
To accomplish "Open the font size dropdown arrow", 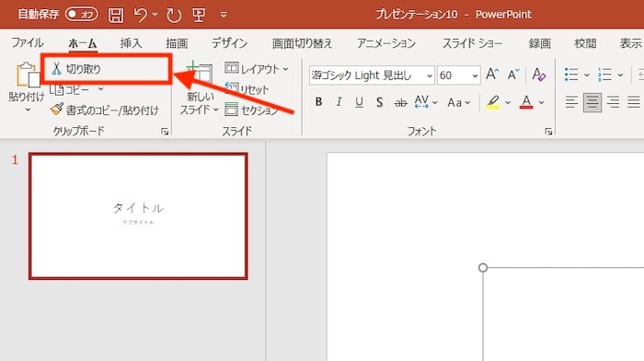I will pyautogui.click(x=475, y=76).
